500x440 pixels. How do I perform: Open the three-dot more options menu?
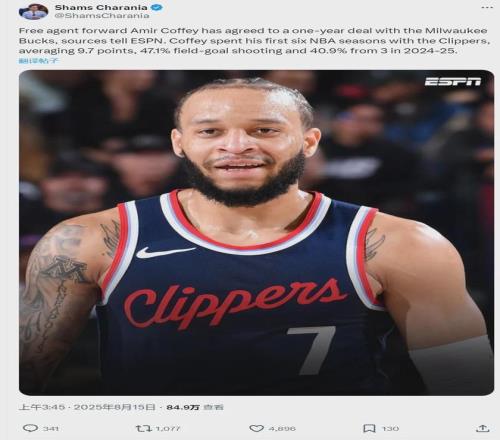tap(487, 8)
